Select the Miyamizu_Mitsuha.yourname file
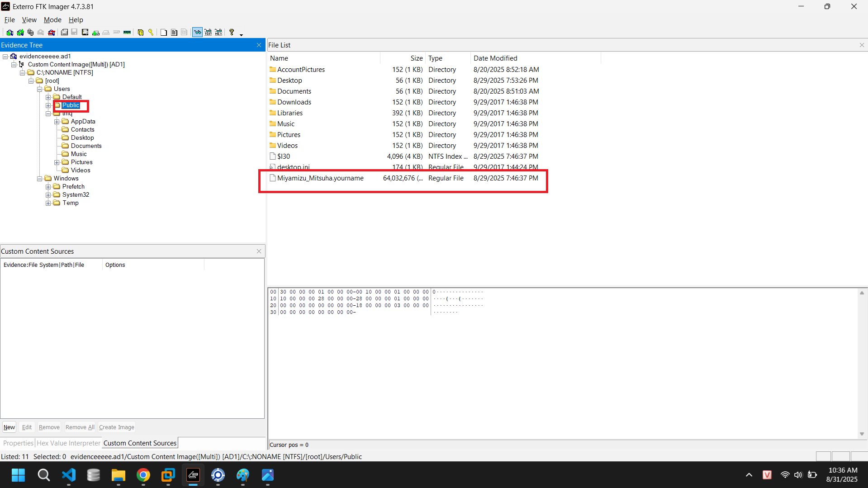This screenshot has height=488, width=868. pyautogui.click(x=320, y=178)
